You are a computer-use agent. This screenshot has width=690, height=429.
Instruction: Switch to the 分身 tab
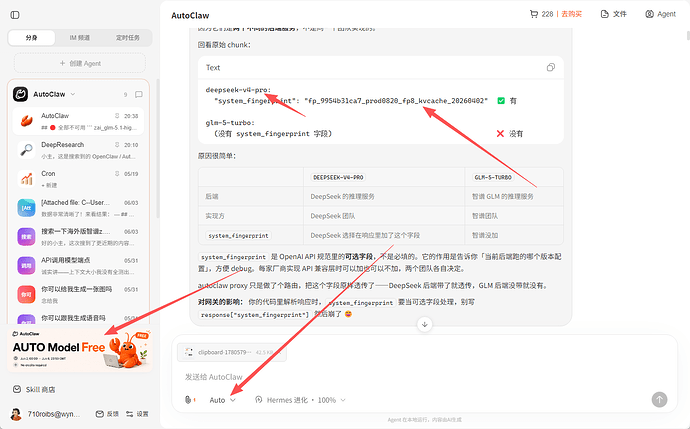32,38
